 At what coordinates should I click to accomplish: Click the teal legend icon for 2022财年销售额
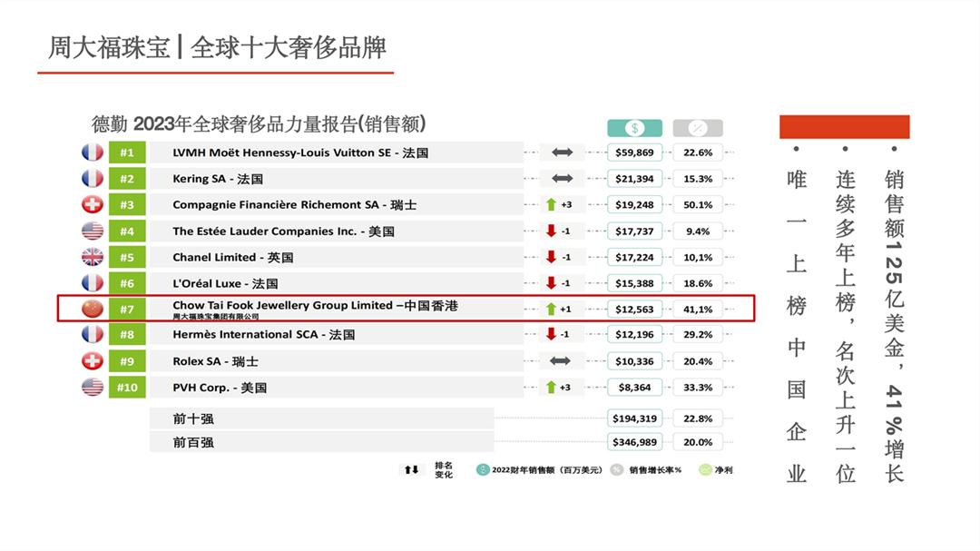pos(483,469)
